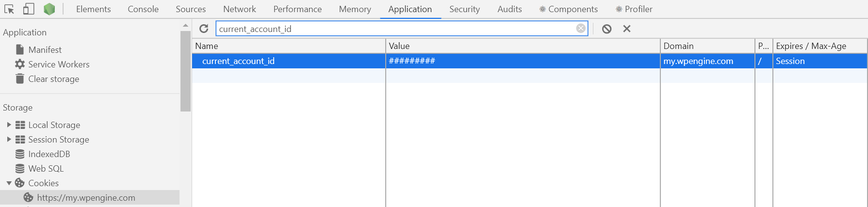Click the cookie filter input field
The image size is (868, 207).
click(395, 29)
